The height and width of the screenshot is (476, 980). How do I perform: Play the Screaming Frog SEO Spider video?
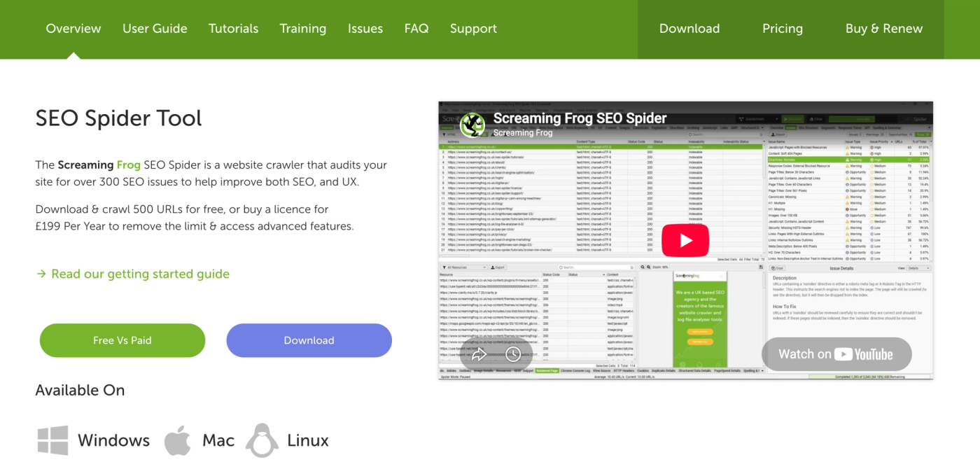click(685, 241)
